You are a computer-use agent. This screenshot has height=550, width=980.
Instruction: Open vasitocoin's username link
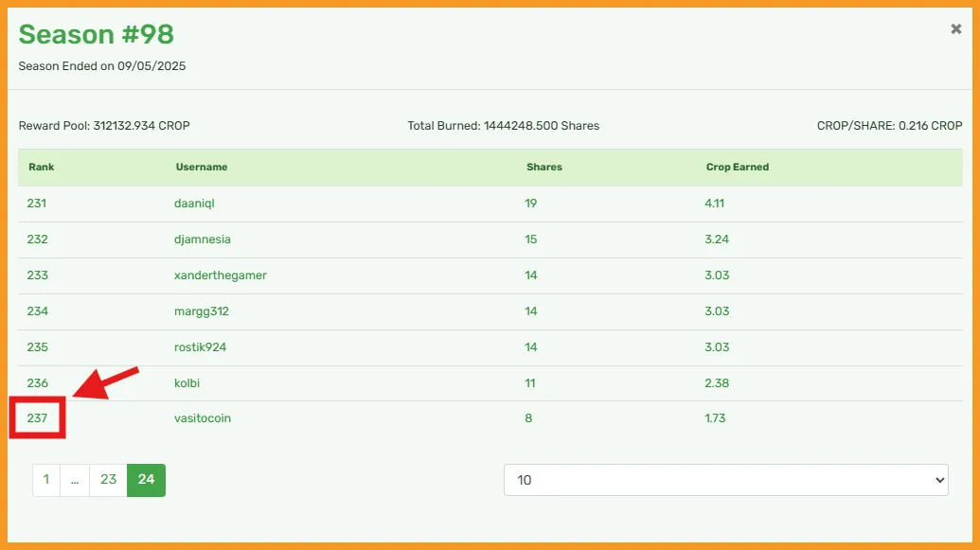[x=203, y=418]
